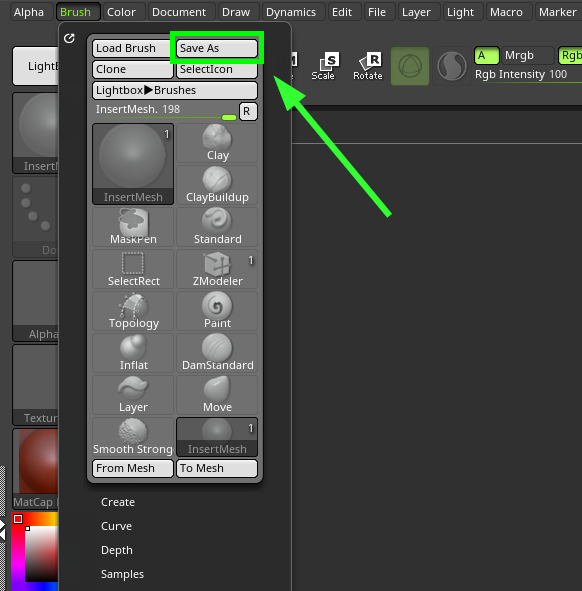
Task: Click the Rotate tool icon
Action: pyautogui.click(x=368, y=66)
